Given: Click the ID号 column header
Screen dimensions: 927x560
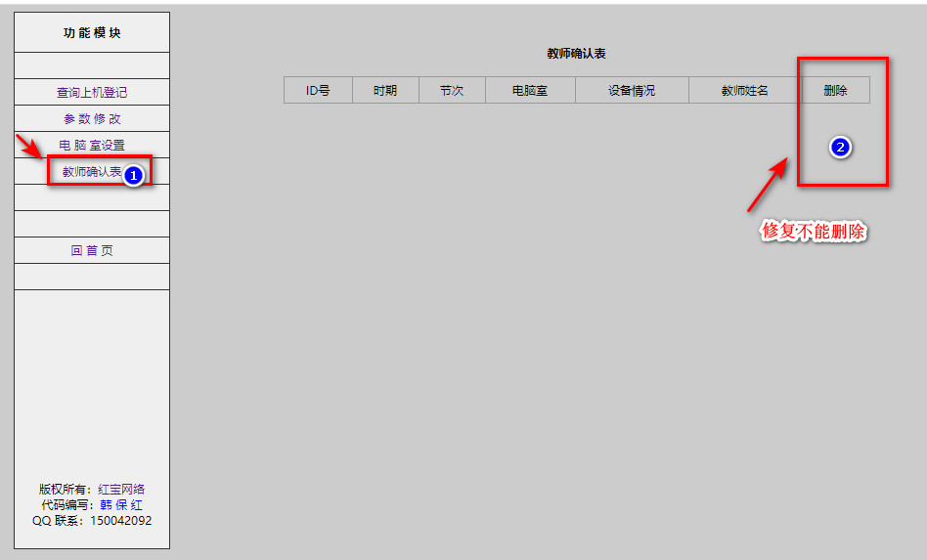Looking at the screenshot, I should pyautogui.click(x=318, y=91).
